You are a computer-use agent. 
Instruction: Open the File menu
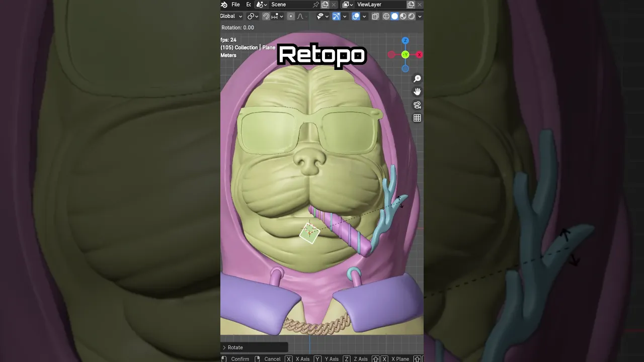[x=235, y=5]
